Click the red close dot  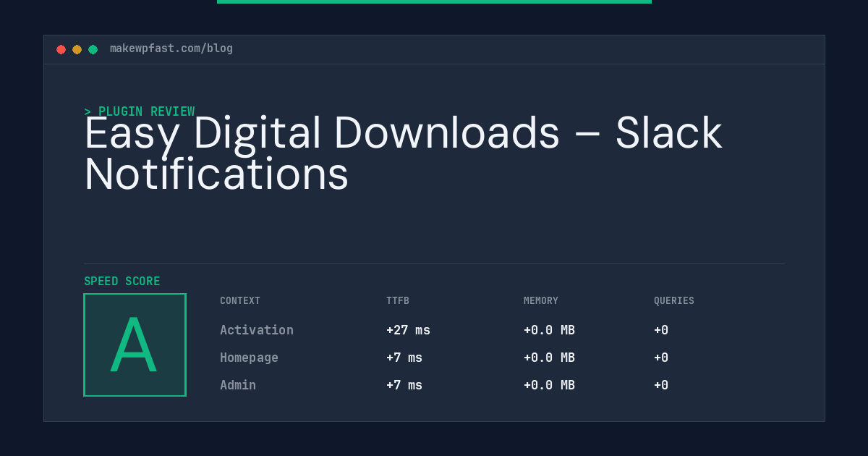click(x=61, y=50)
